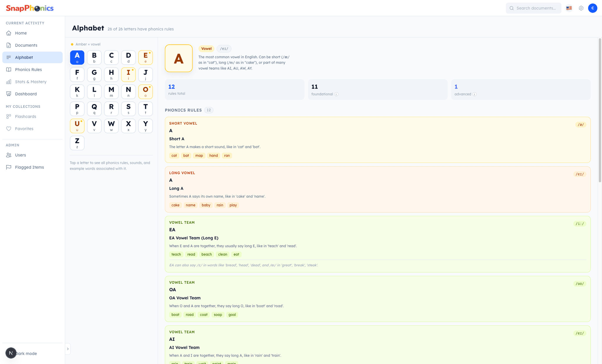
Task: Click in the Search documents field
Action: (534, 8)
